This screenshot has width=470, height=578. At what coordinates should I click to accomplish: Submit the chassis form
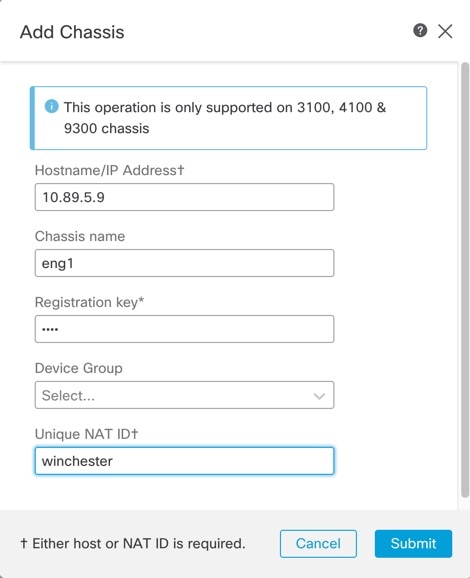tap(413, 543)
